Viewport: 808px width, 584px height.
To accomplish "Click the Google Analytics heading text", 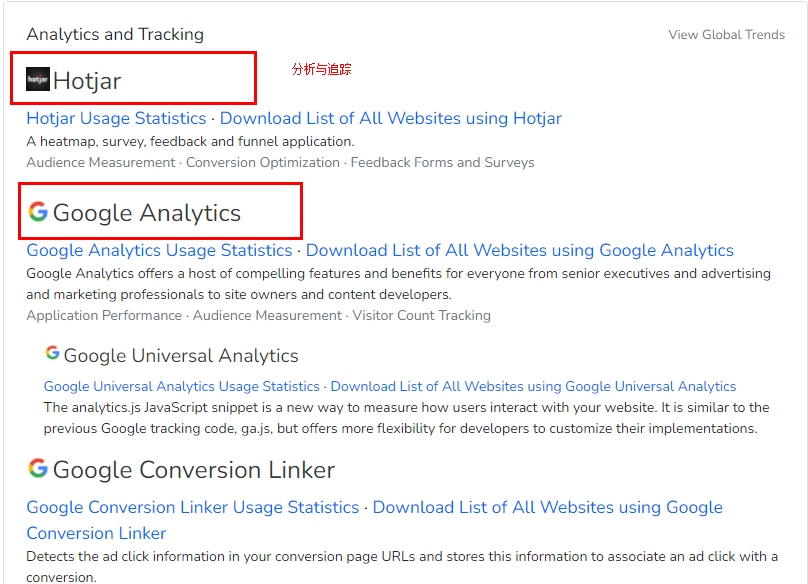I will click(146, 213).
